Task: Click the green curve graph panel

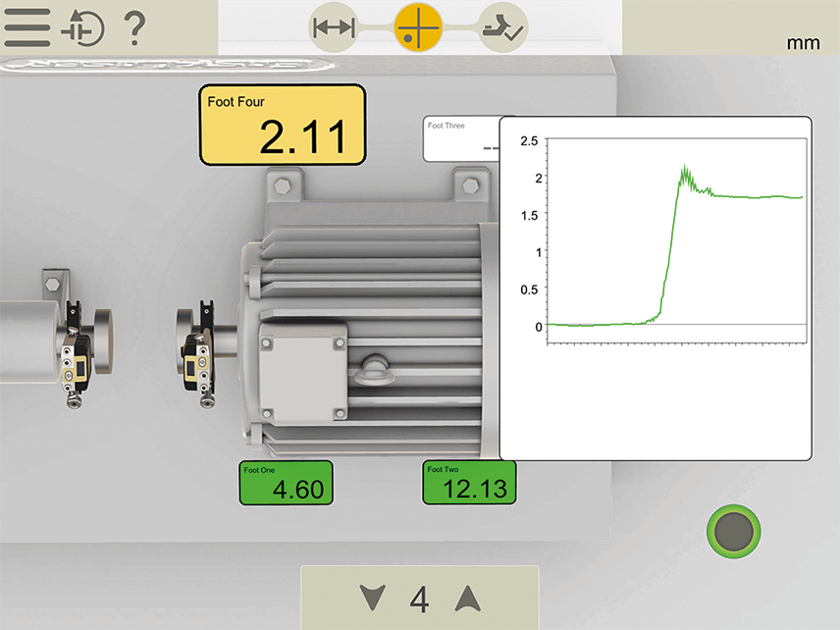Action: pyautogui.click(x=656, y=288)
